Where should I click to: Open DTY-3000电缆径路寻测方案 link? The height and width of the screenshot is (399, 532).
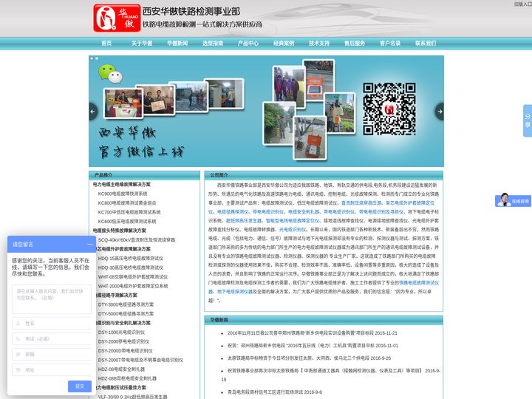coord(126,304)
